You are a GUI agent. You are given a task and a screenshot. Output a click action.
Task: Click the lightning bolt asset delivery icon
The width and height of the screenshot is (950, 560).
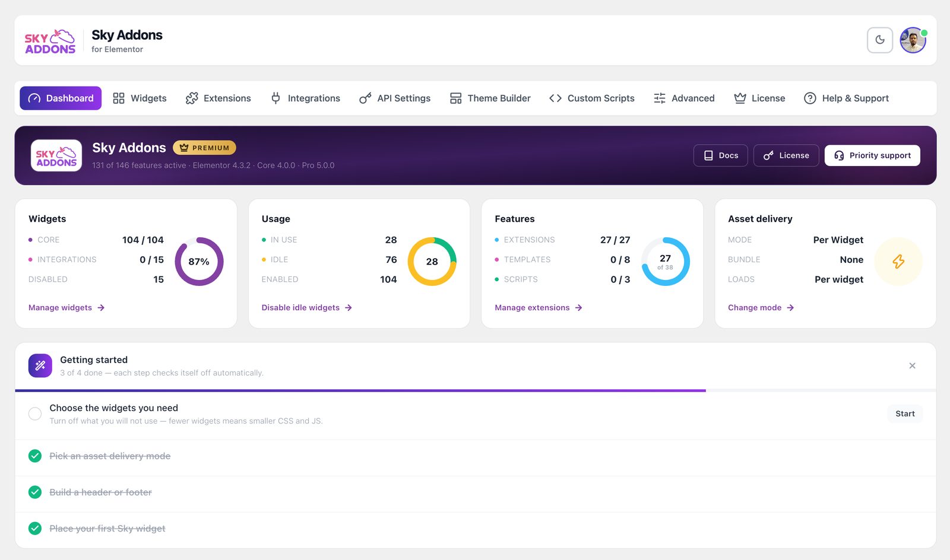[x=898, y=262]
